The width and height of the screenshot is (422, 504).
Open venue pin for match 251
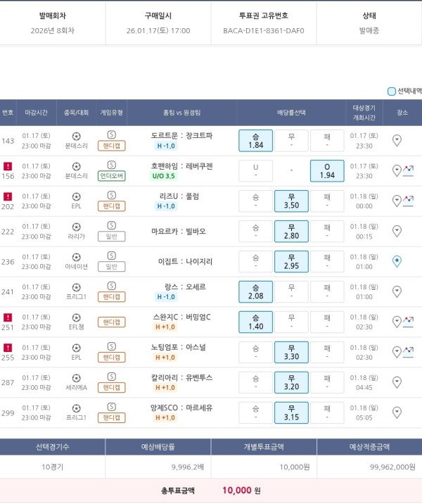coord(397,322)
